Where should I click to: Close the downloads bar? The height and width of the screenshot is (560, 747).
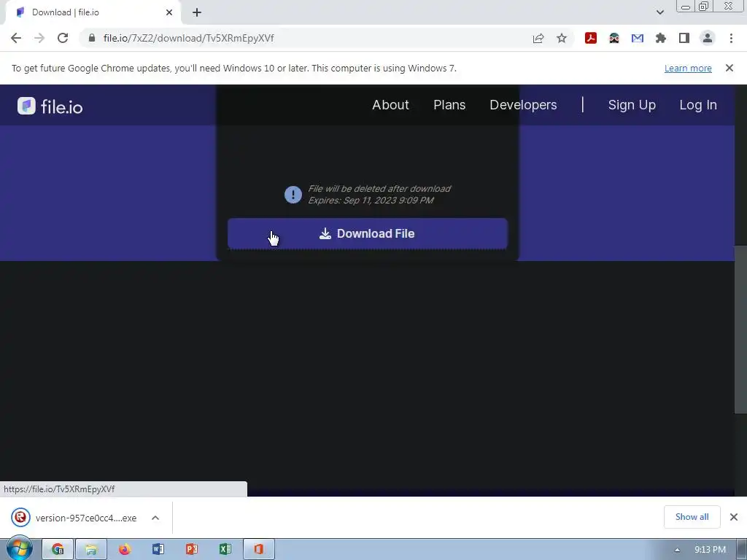coord(734,517)
